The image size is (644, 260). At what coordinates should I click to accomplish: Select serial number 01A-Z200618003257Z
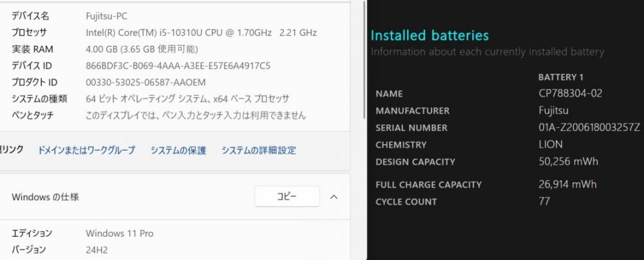pyautogui.click(x=589, y=127)
